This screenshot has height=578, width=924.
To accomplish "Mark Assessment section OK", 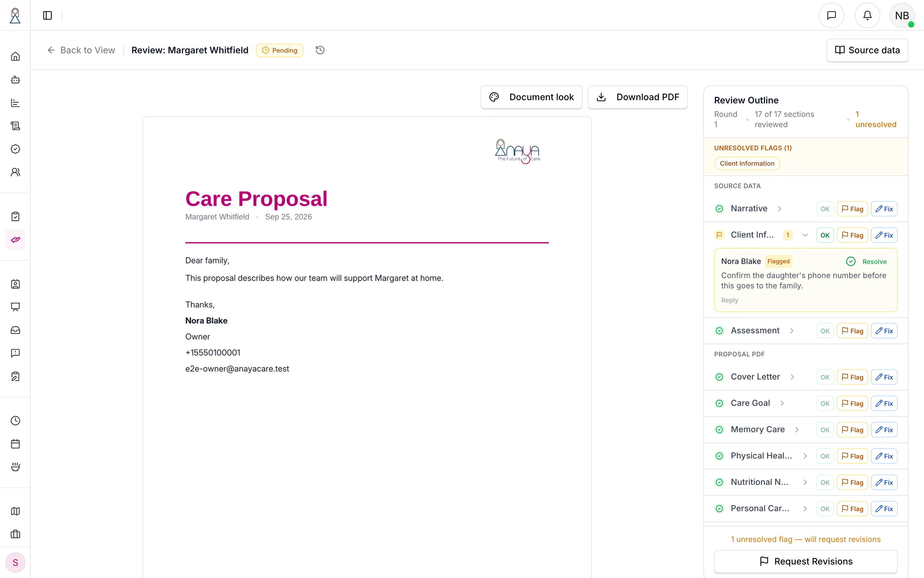I will (x=825, y=331).
